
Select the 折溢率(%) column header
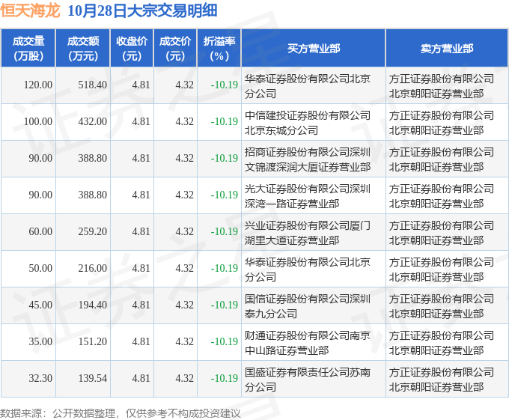pyautogui.click(x=219, y=49)
